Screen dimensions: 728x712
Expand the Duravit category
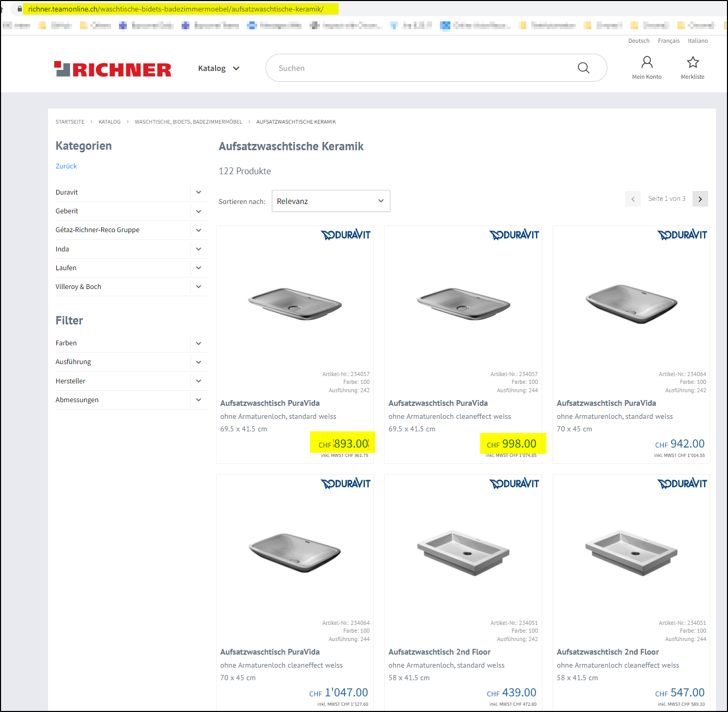click(x=198, y=192)
